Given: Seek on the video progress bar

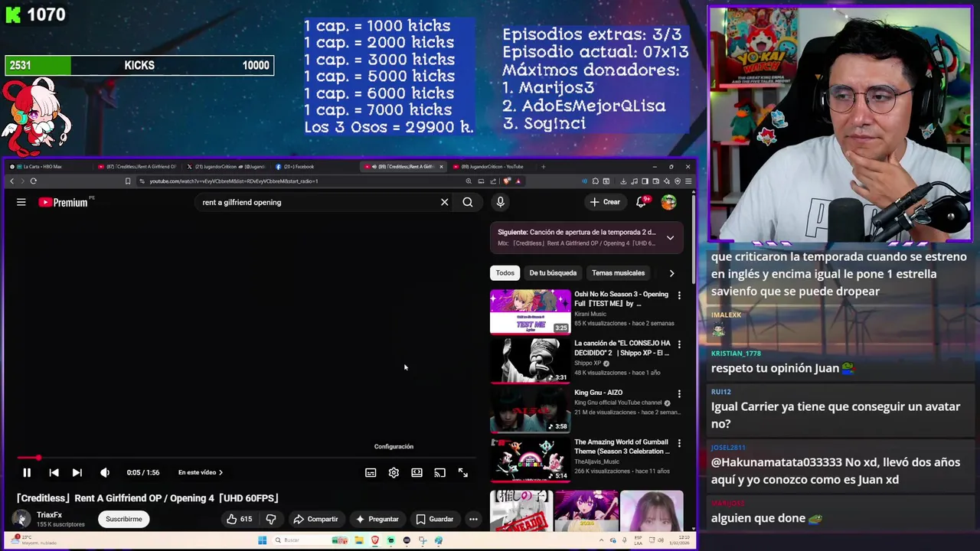Looking at the screenshot, I should (245, 458).
